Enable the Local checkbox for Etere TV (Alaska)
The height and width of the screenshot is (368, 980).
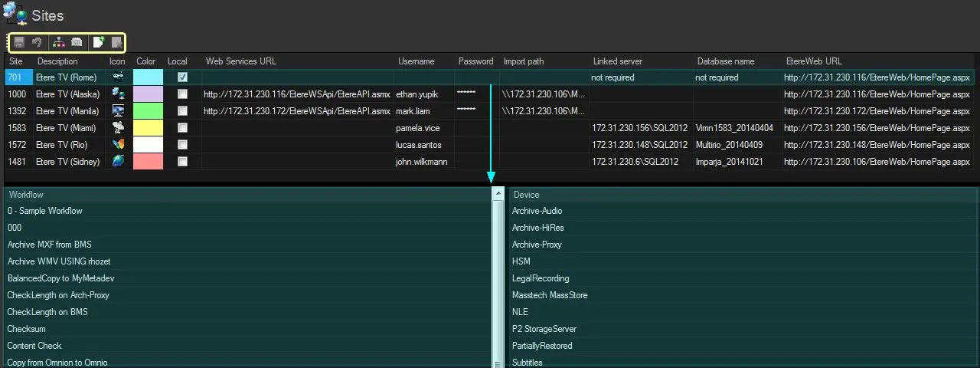click(x=182, y=94)
